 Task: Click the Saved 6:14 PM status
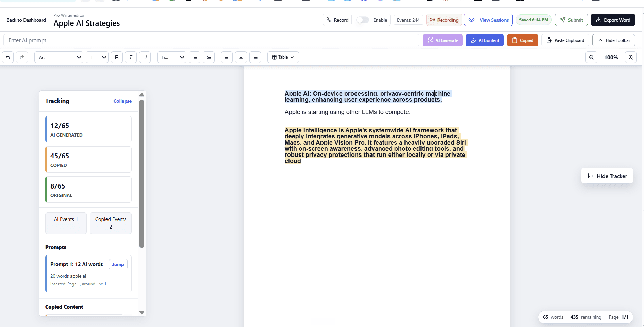[533, 20]
